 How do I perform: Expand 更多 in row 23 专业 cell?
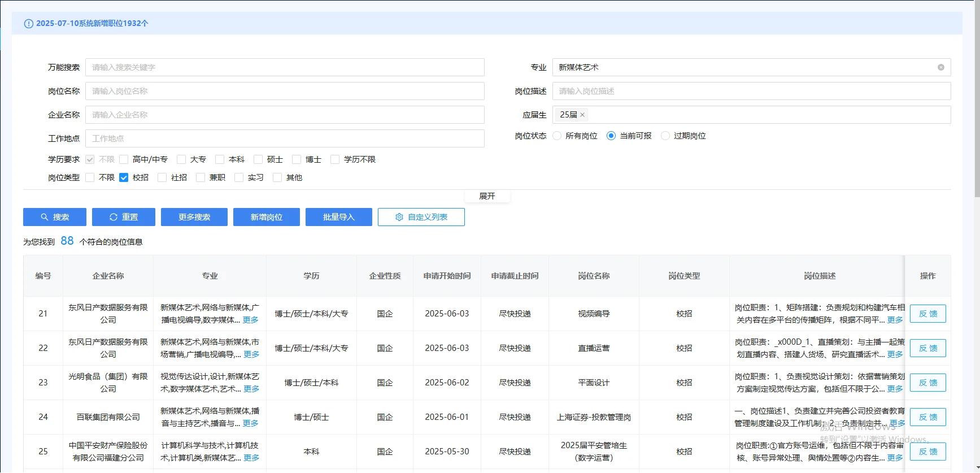[251, 389]
